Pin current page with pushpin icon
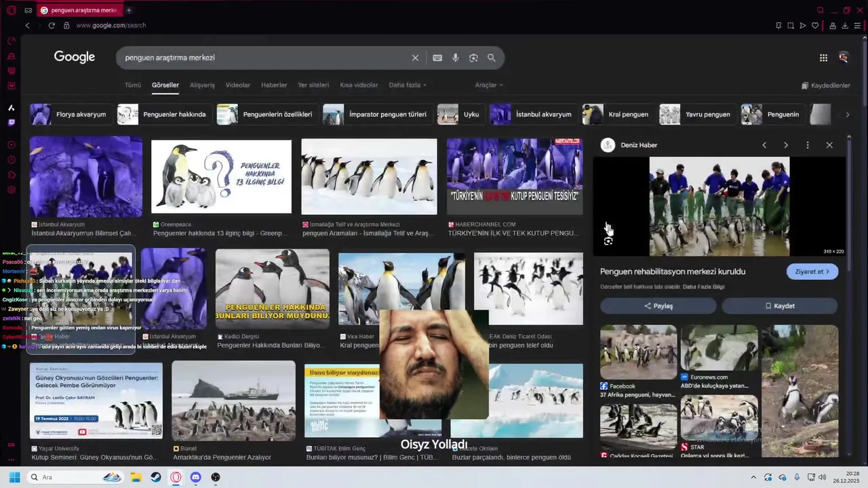Image resolution: width=868 pixels, height=488 pixels. coord(778,25)
